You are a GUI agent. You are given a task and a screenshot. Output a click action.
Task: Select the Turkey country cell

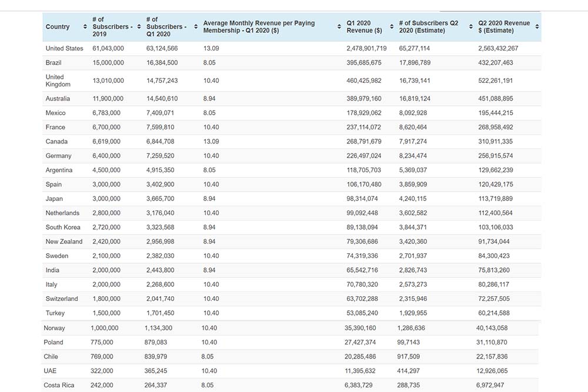[x=55, y=313]
